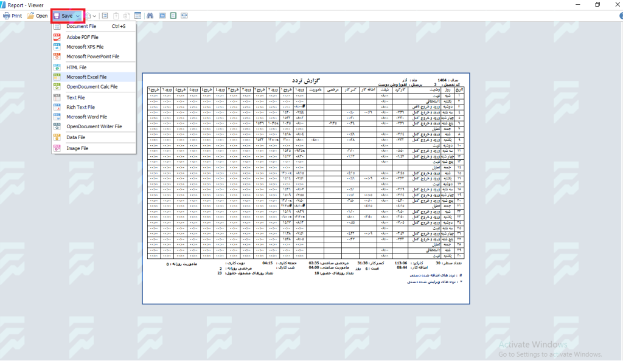Click the Open folder toolbar button

37,16
